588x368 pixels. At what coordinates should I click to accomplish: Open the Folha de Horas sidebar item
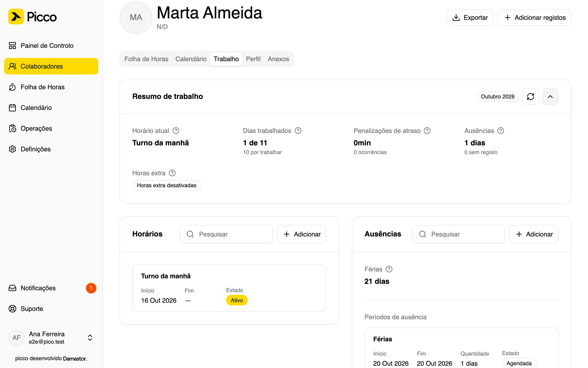[51, 87]
